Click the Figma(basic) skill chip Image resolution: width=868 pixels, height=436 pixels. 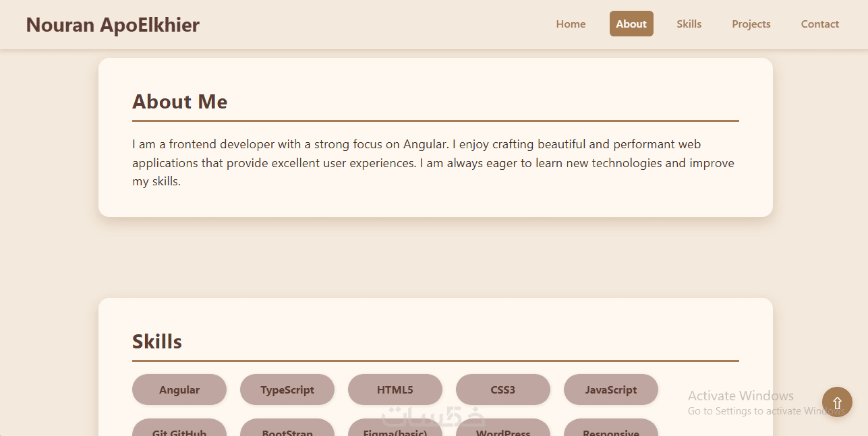(x=395, y=429)
